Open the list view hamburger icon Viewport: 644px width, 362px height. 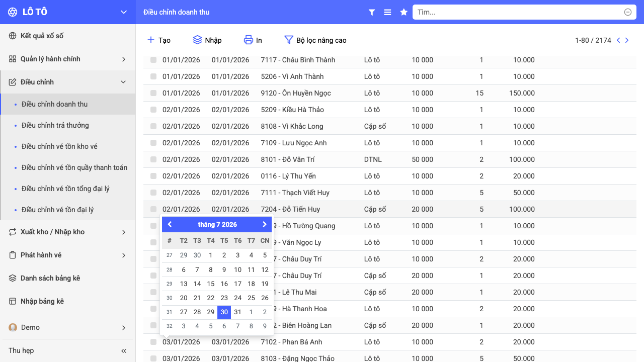(387, 12)
